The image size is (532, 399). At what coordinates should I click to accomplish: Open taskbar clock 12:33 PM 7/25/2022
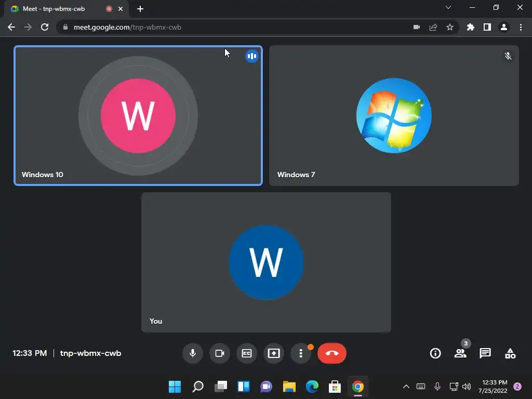[x=494, y=387]
